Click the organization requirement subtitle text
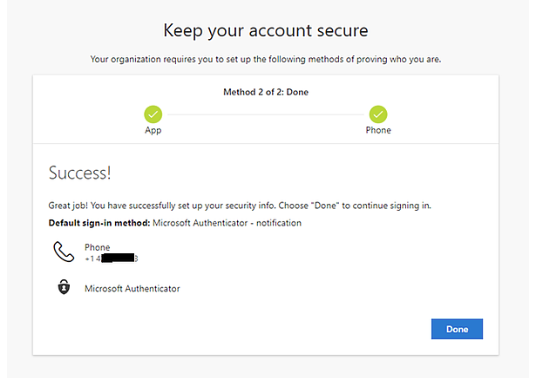538x378 pixels. 266,59
